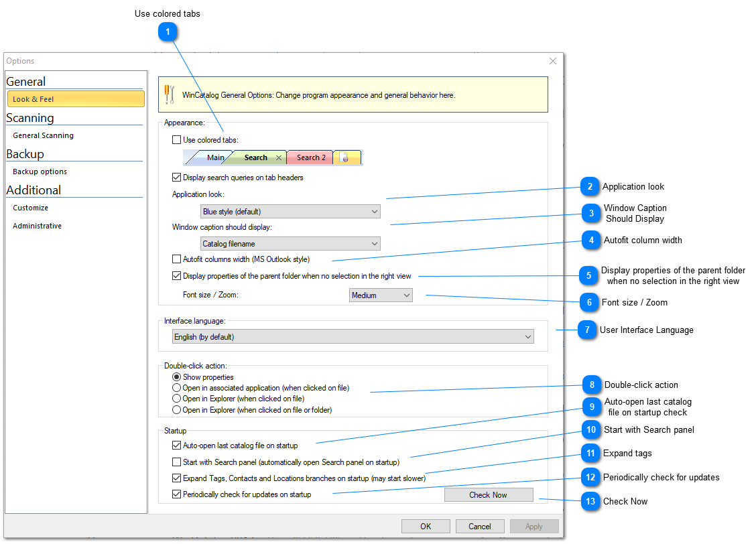Disable Periodically check for updates on startup
This screenshot has height=544, width=756.
point(177,494)
